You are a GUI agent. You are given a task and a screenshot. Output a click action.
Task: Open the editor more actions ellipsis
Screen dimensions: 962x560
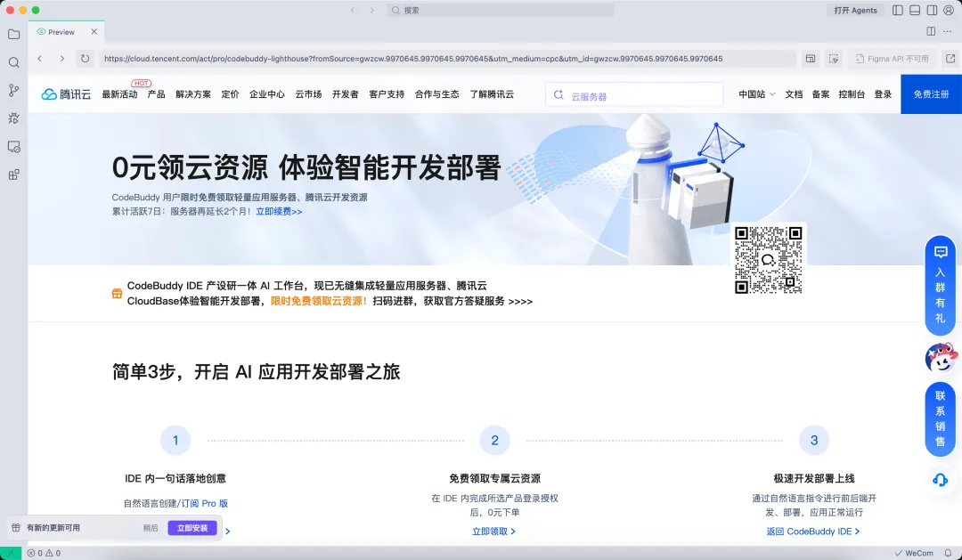(x=947, y=31)
